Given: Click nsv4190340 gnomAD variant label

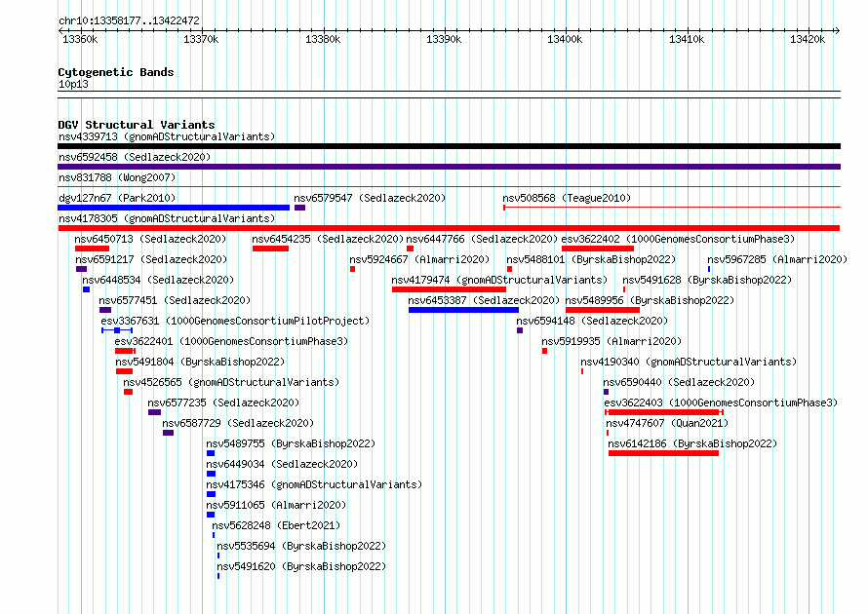Looking at the screenshot, I should tap(689, 362).
